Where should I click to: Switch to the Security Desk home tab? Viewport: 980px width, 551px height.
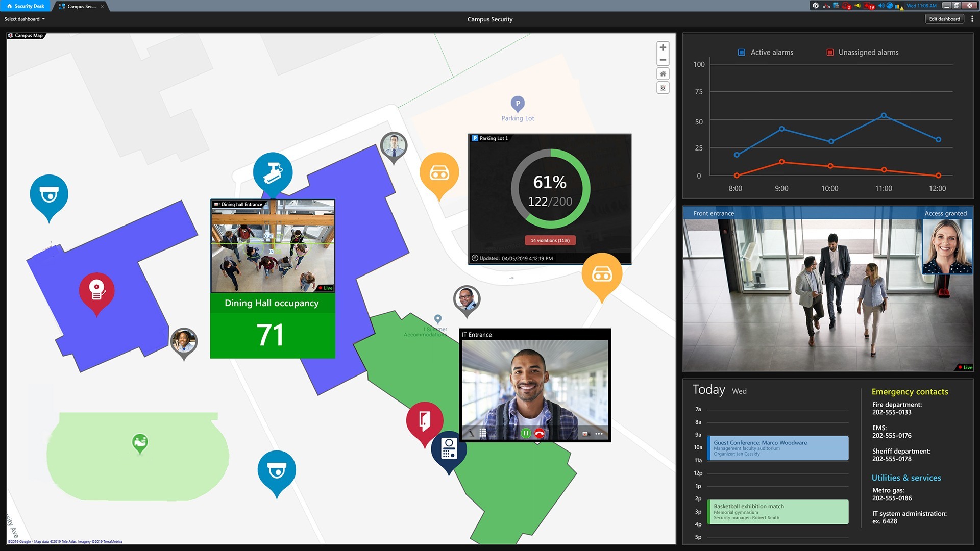26,6
